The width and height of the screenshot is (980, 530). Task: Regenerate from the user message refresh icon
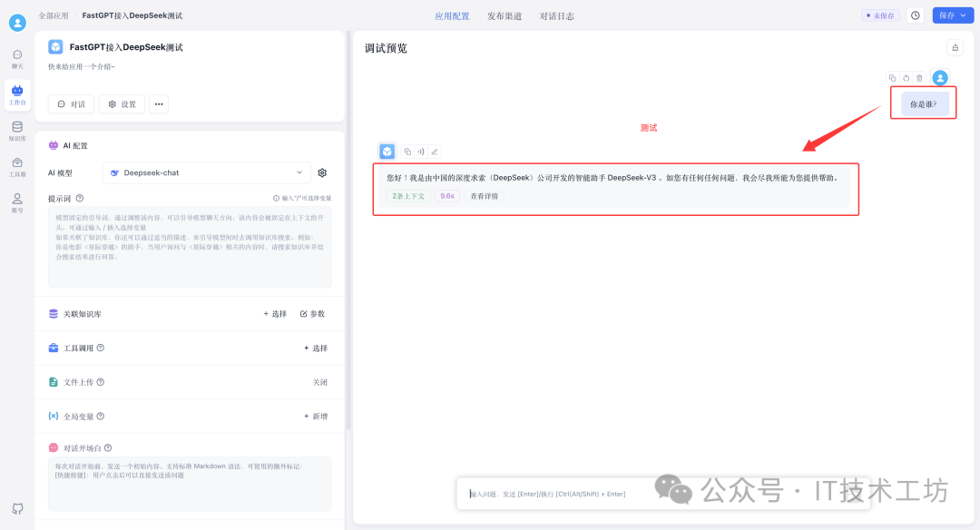[x=906, y=78]
